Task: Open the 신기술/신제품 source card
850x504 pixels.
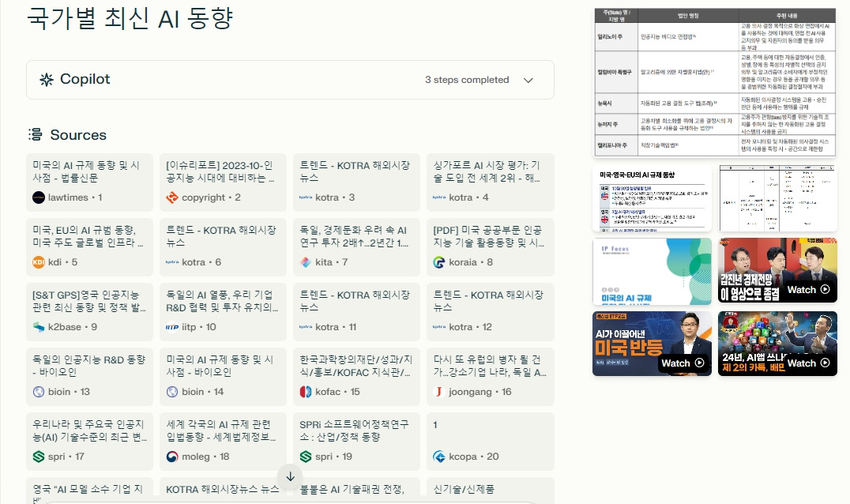Action: tap(490, 490)
